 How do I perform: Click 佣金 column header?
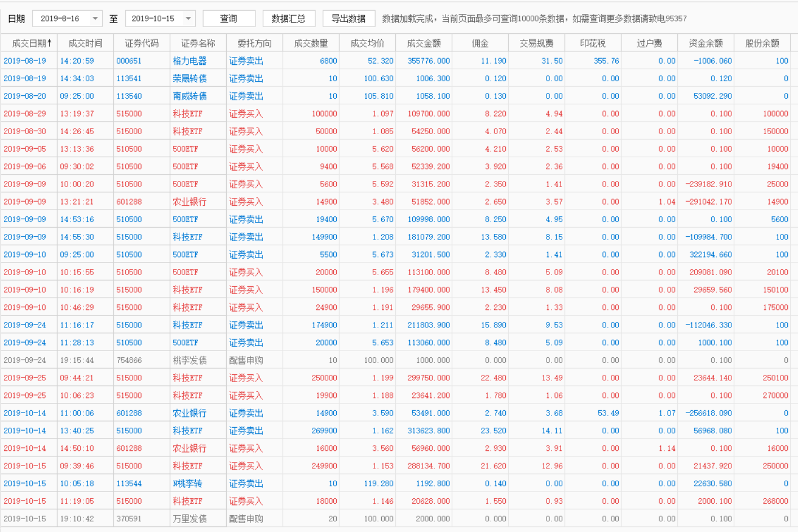[x=480, y=43]
